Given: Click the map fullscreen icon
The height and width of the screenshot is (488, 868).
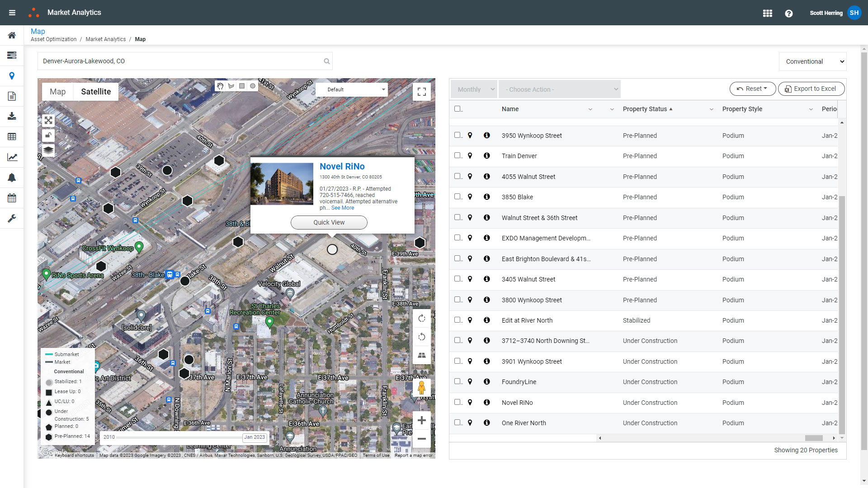Looking at the screenshot, I should (x=421, y=92).
